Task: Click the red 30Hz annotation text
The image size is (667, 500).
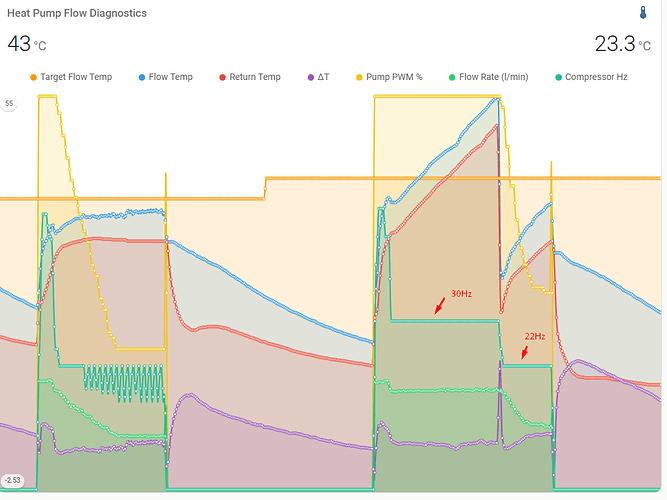Action: (462, 293)
